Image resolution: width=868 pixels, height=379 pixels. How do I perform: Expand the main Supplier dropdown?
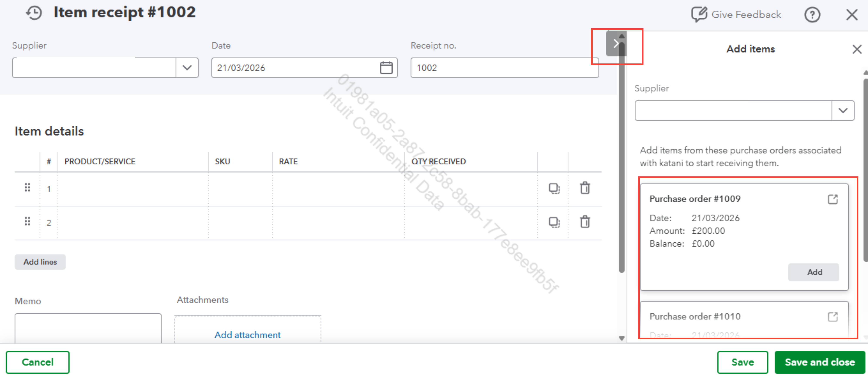tap(187, 68)
